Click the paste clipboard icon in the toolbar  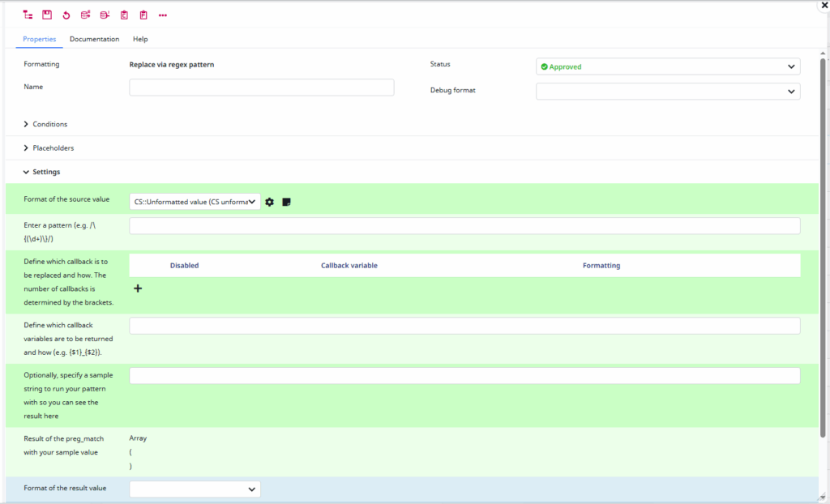(143, 15)
